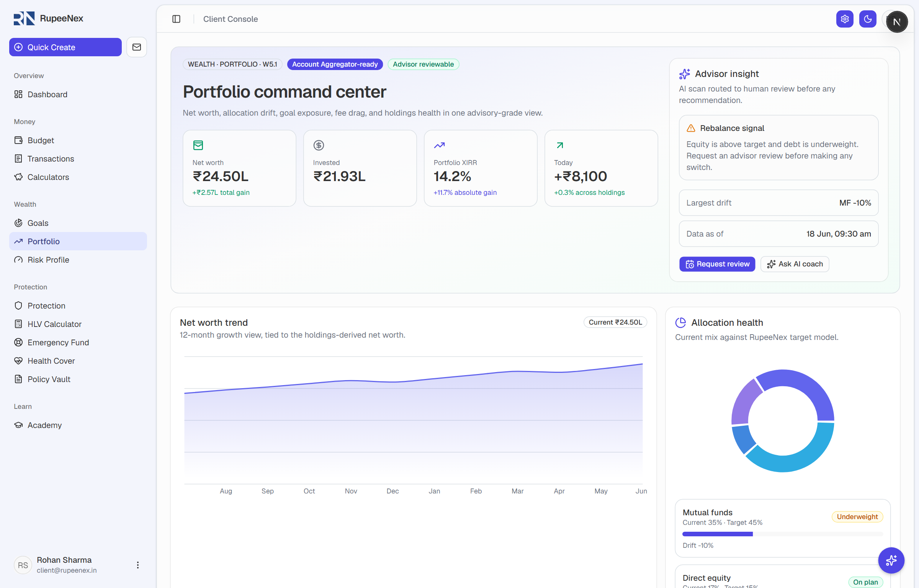The image size is (919, 588).
Task: Click the '+₹2.57L total gain' text
Action: tap(221, 193)
